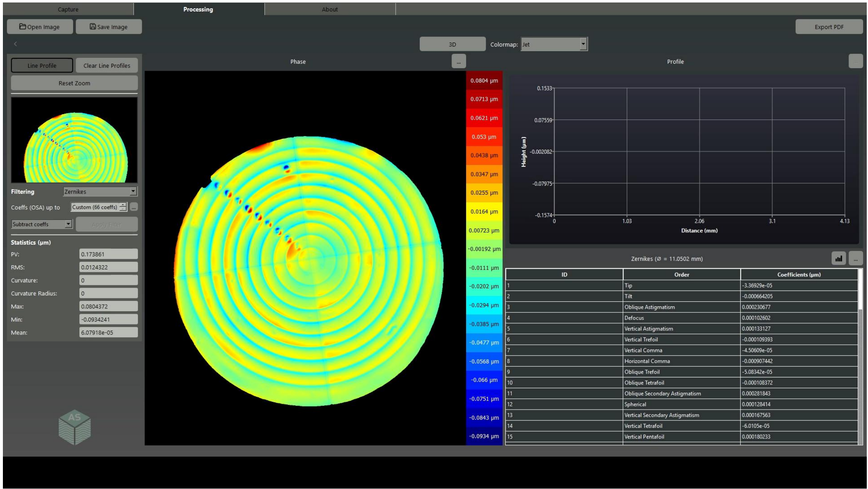
Task: Click the Export PDF button
Action: pos(829,27)
